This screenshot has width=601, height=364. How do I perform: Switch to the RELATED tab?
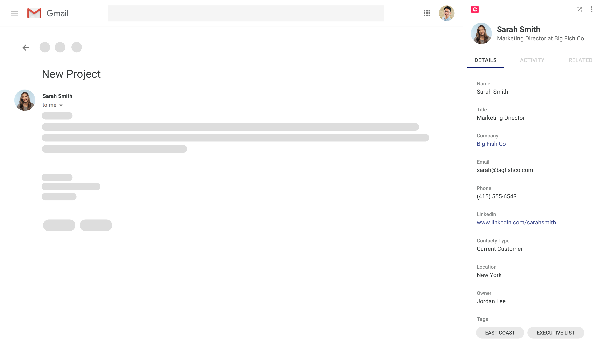click(580, 60)
